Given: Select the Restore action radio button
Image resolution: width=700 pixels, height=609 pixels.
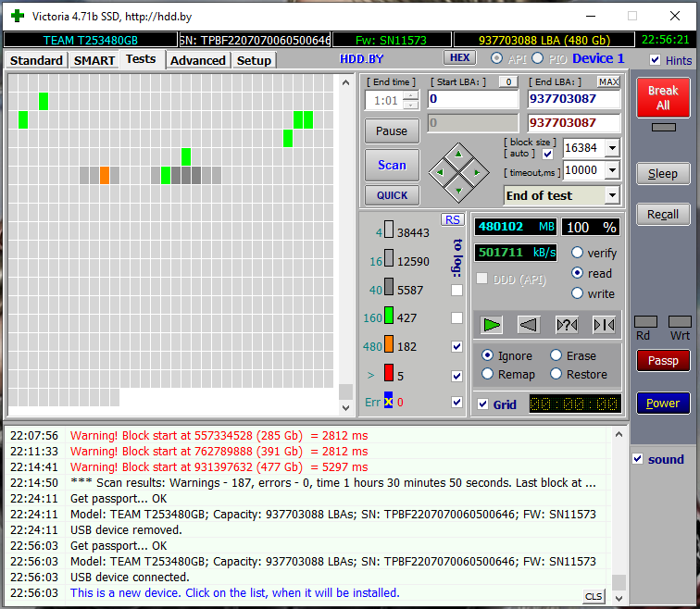Looking at the screenshot, I should 556,374.
